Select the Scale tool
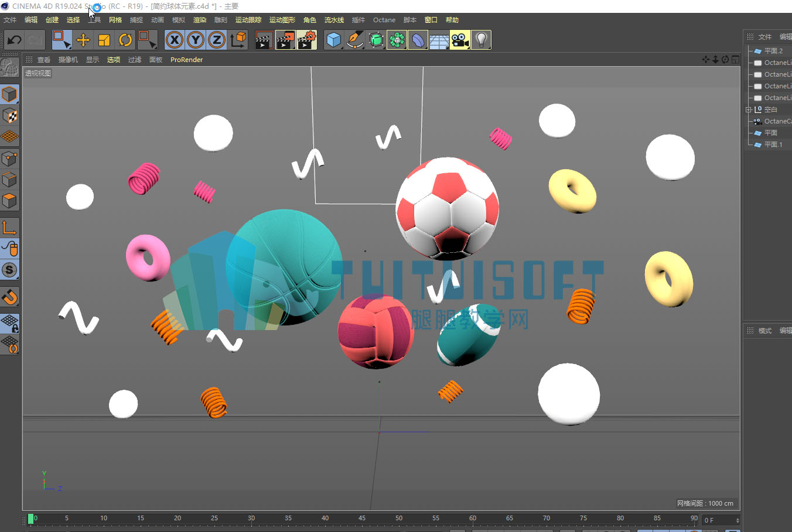 click(104, 40)
